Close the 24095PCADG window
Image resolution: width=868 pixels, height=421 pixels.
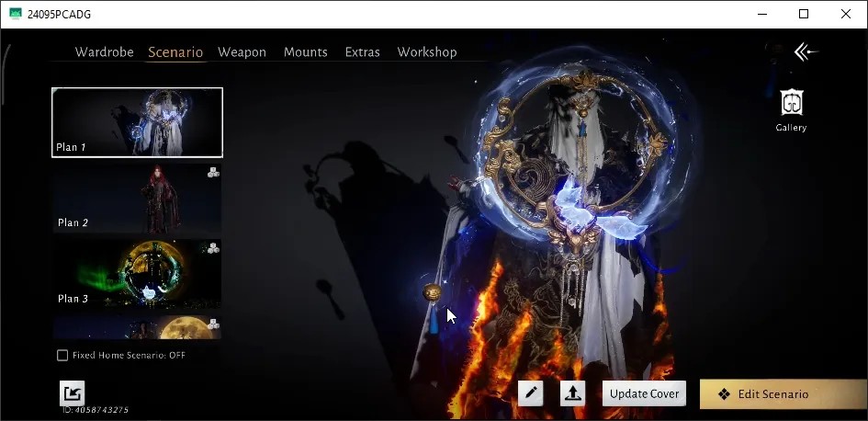pos(846,14)
